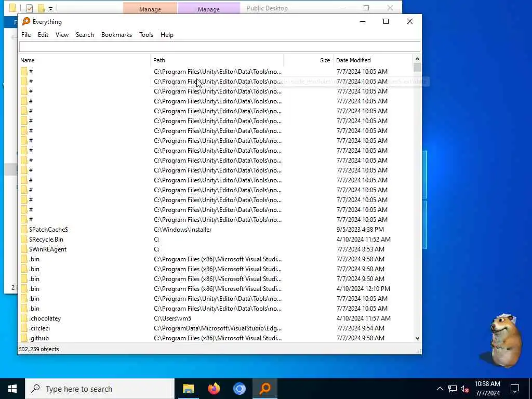The image size is (532, 399).
Task: Select the .chocolatey folder icon
Action: [x=24, y=318]
